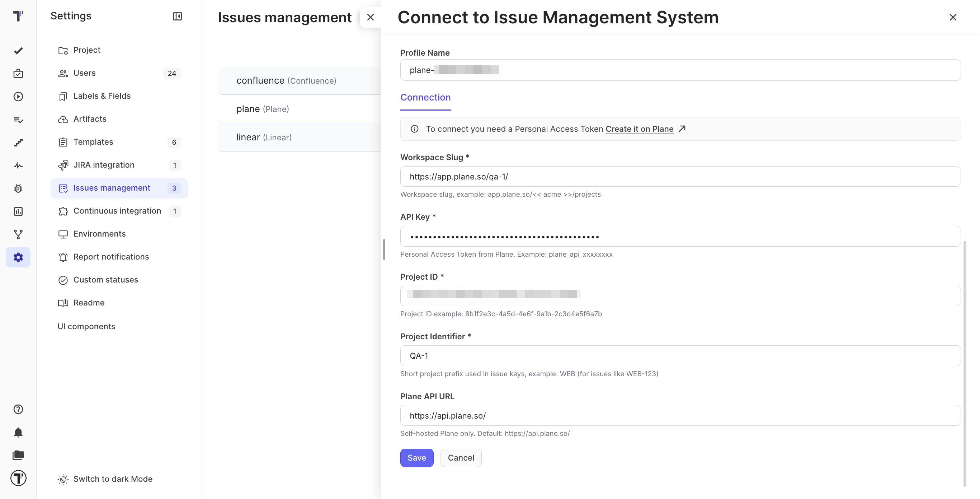The height and width of the screenshot is (499, 980).
Task: Open the Plans checklist icon in left rail
Action: coord(18,120)
